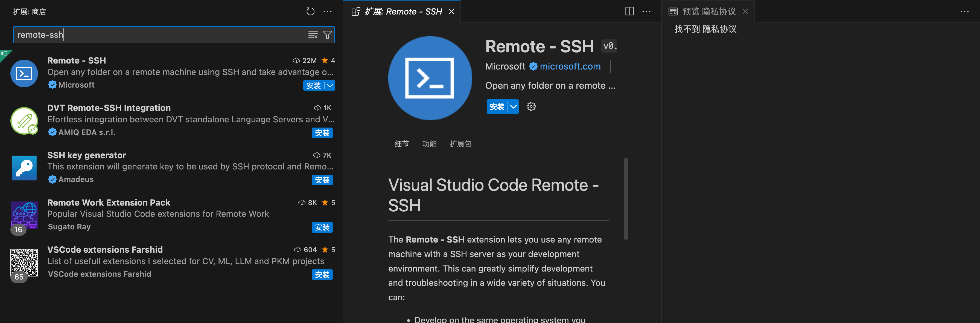Image resolution: width=980 pixels, height=323 pixels.
Task: Install Remote - SSH from the list
Action: [x=314, y=86]
